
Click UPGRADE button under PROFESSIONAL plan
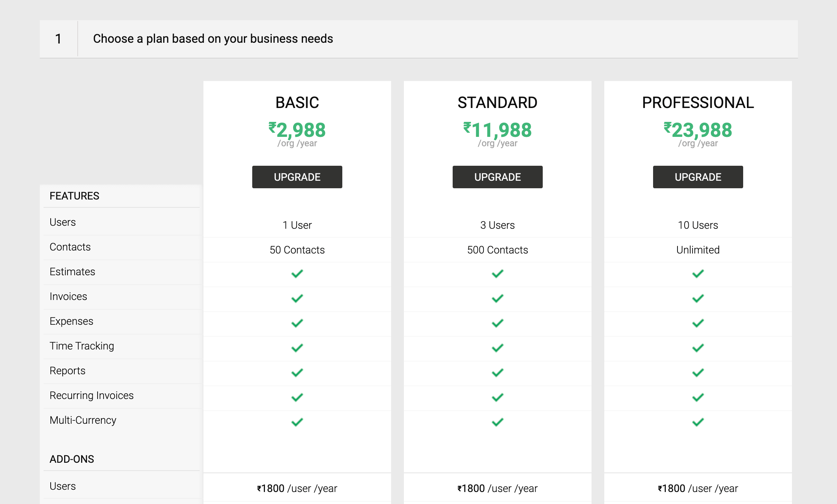pos(698,177)
